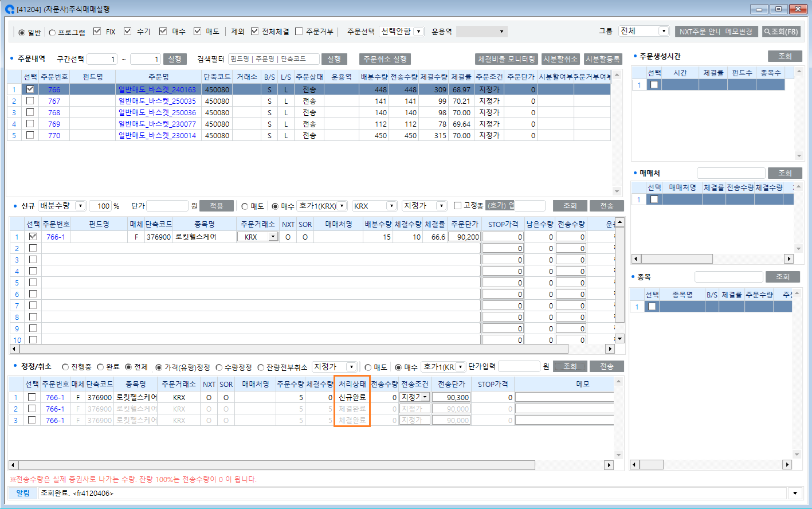Click the app logo in title bar
The width and height of the screenshot is (812, 509).
tap(9, 9)
